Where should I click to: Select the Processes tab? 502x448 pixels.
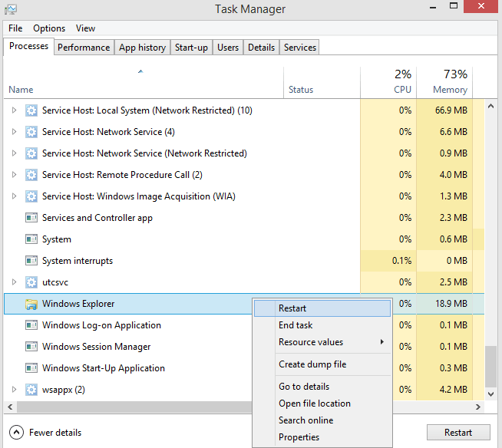pyautogui.click(x=29, y=46)
